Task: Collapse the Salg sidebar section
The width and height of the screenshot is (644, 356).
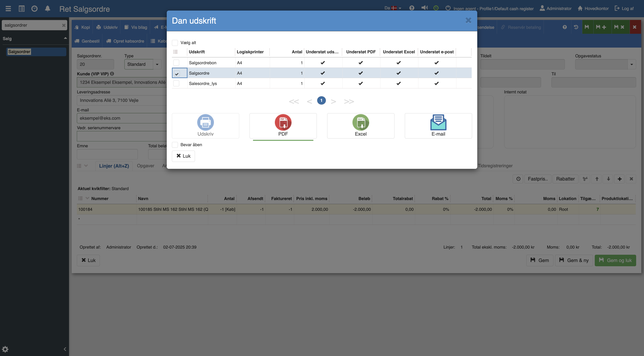Action: (65, 38)
